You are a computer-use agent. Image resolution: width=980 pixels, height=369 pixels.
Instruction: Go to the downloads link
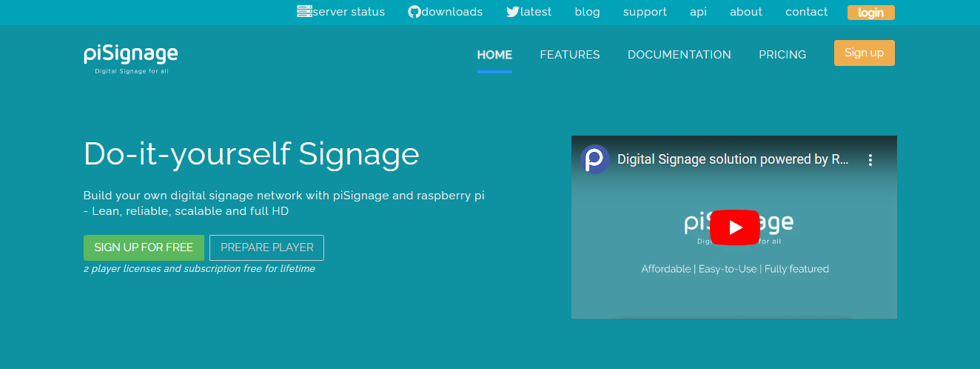click(452, 12)
